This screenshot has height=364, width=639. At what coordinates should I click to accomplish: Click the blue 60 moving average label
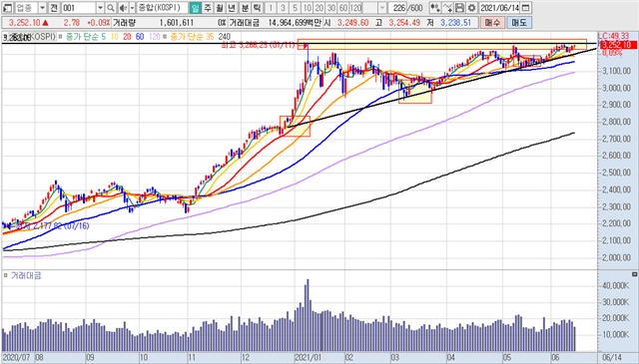[x=140, y=37]
